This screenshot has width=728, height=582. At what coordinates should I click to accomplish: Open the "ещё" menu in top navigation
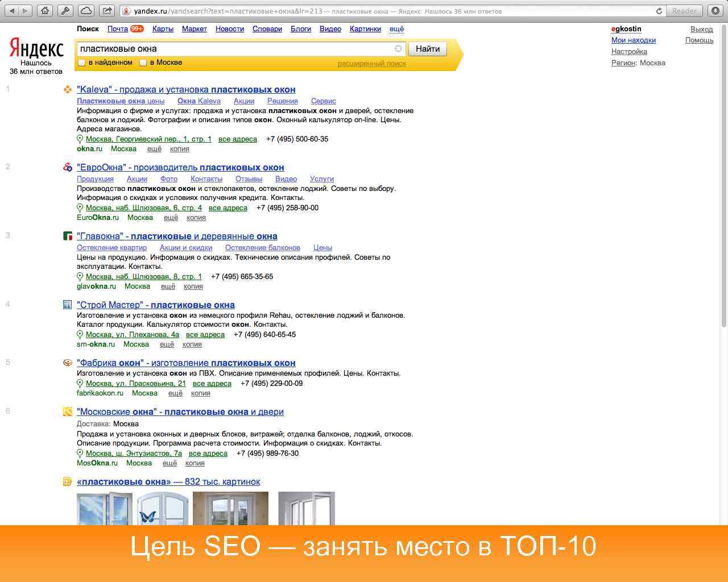396,29
